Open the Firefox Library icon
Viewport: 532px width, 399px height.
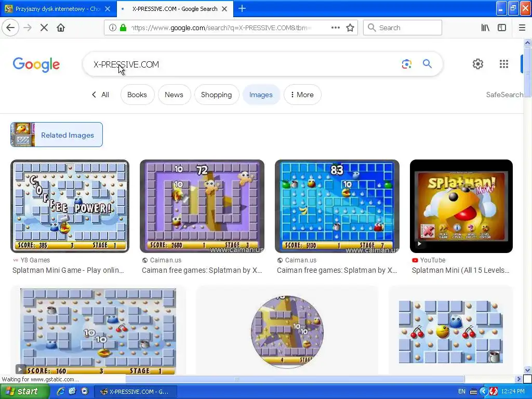(x=485, y=28)
